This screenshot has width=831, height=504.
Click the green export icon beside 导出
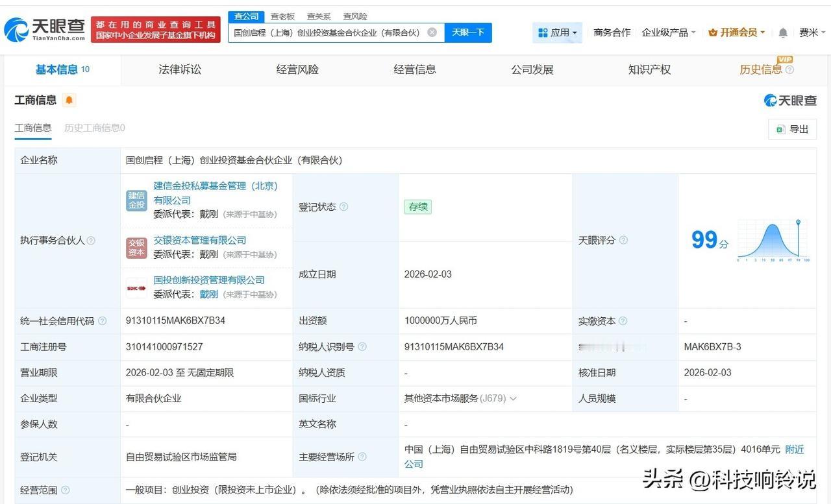pos(778,129)
